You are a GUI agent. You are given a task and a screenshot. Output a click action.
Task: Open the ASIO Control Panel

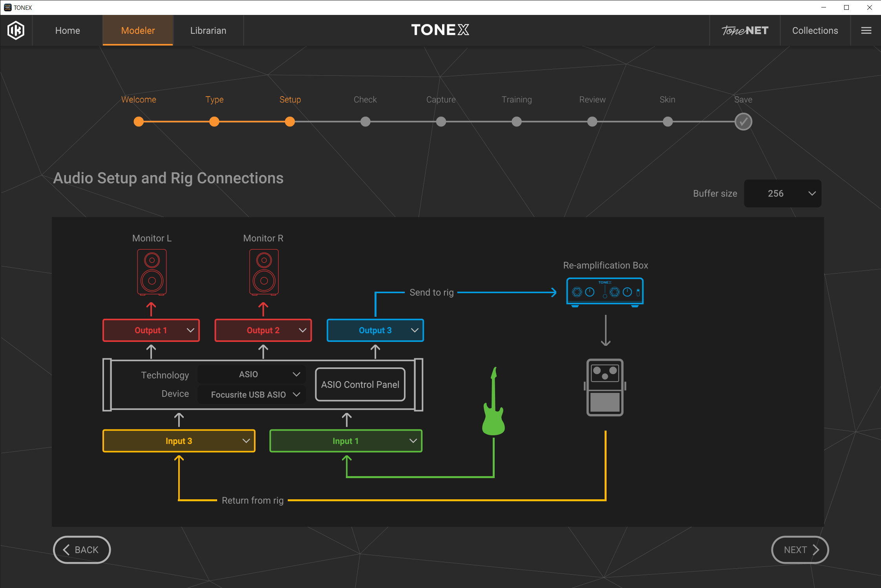360,385
